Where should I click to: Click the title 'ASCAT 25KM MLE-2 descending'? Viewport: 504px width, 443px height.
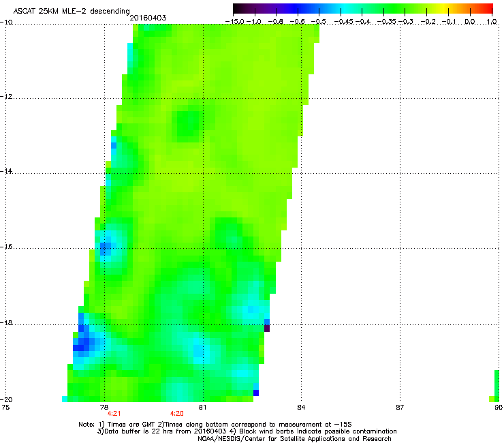tap(72, 12)
